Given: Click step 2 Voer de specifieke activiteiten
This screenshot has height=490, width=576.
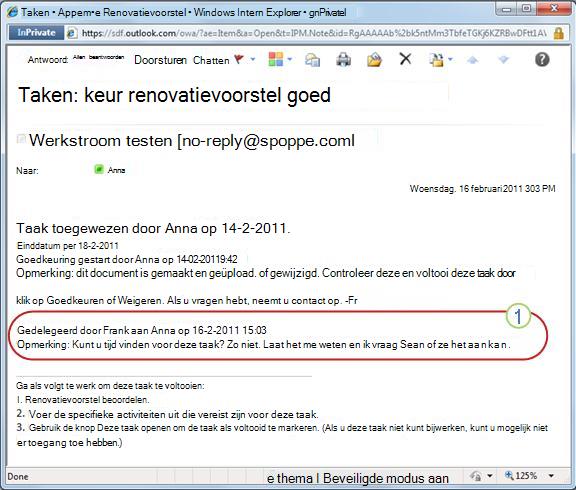Looking at the screenshot, I should [x=167, y=414].
